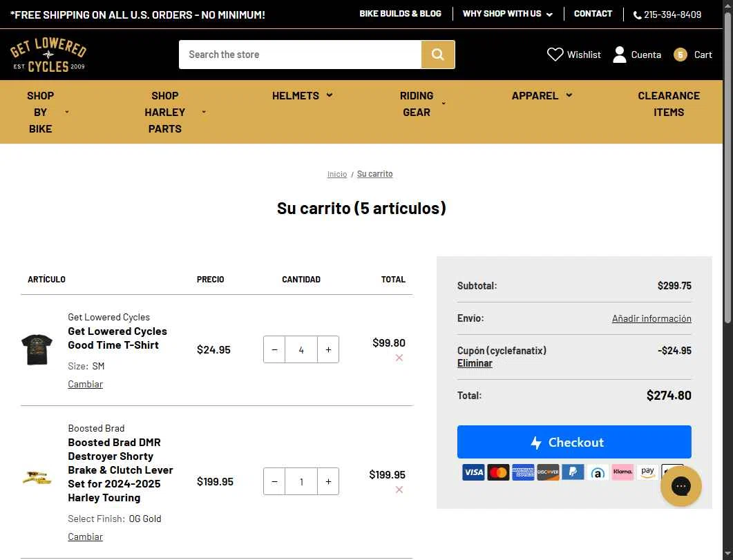This screenshot has width=733, height=560.
Task: Open account via the person icon
Action: 620,55
